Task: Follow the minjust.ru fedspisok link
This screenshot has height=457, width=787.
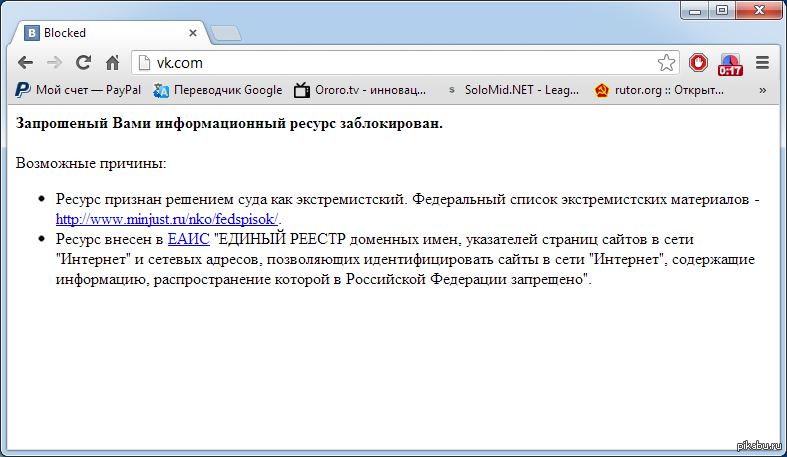Action: (167, 219)
